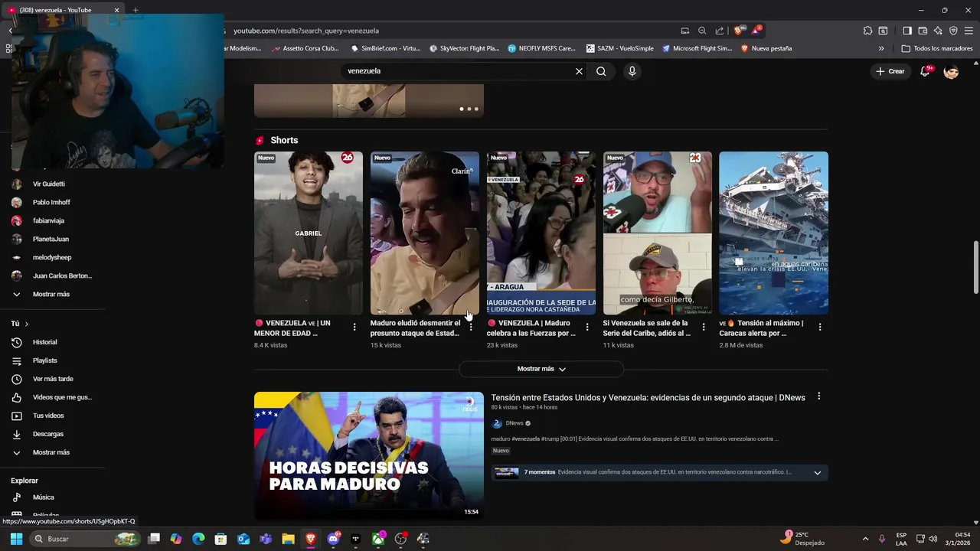Click the taskbar volume speaker icon
Image resolution: width=980 pixels, height=551 pixels.
pyautogui.click(x=933, y=539)
